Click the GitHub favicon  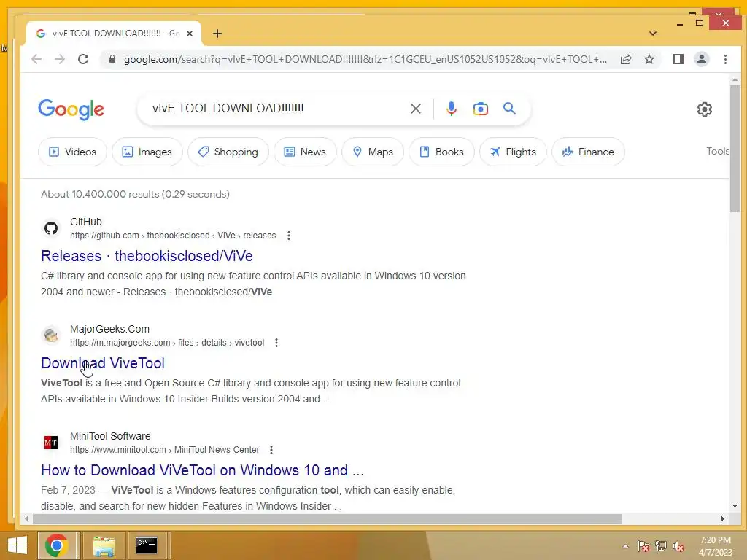[51, 228]
